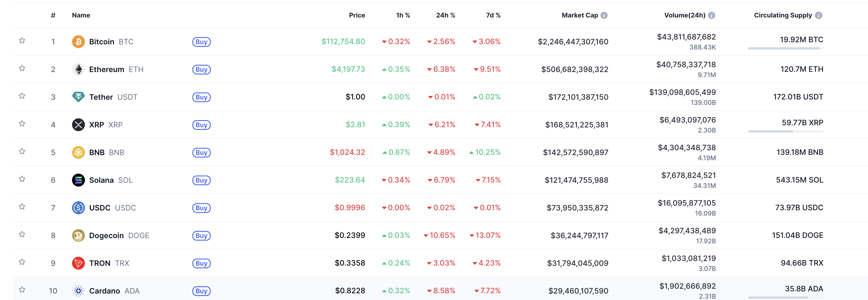Screen dimensions: 868x300
Task: Click Bitcoin price $112,754.80
Action: [x=343, y=41]
